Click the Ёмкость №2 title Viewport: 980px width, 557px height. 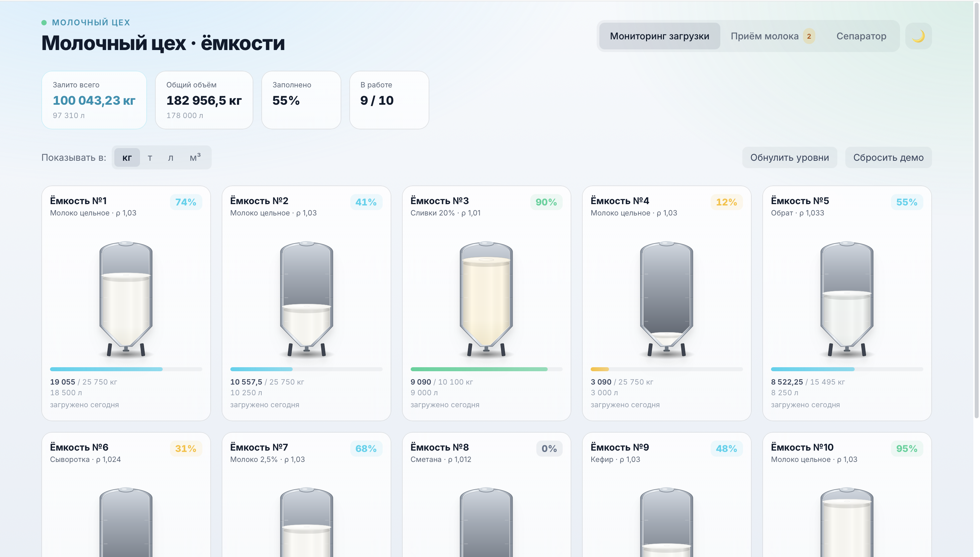click(259, 201)
